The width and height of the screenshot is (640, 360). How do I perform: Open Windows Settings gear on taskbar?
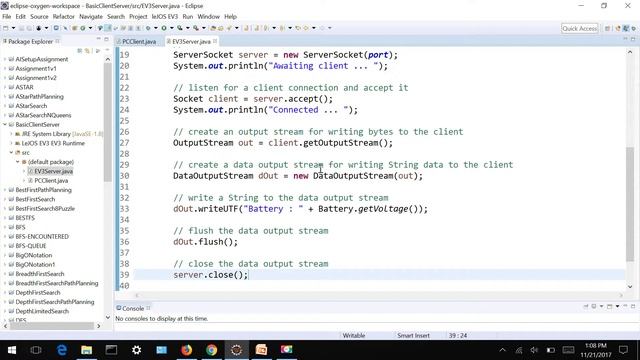click(136, 350)
